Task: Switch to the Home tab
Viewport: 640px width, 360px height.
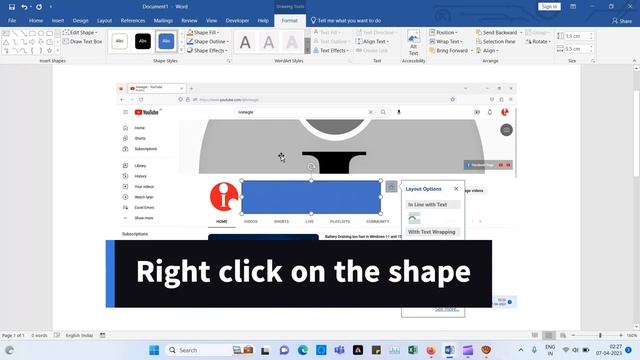Action: coord(36,20)
